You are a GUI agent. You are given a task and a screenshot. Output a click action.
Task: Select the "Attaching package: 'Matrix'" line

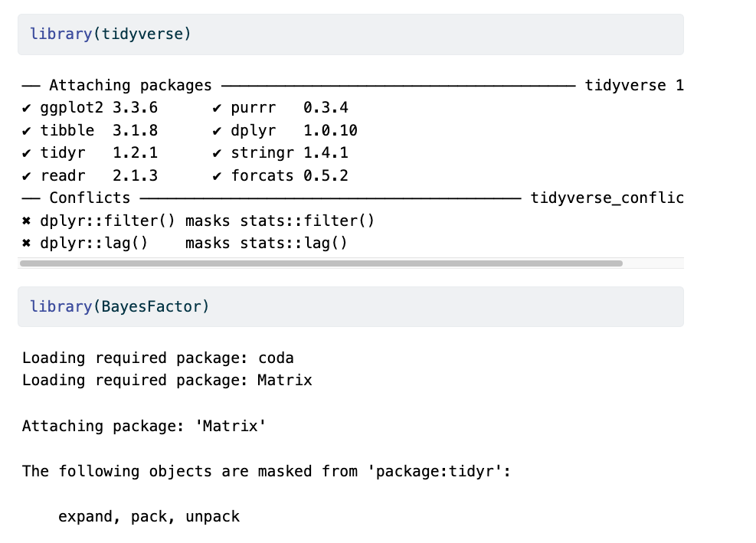click(x=144, y=427)
